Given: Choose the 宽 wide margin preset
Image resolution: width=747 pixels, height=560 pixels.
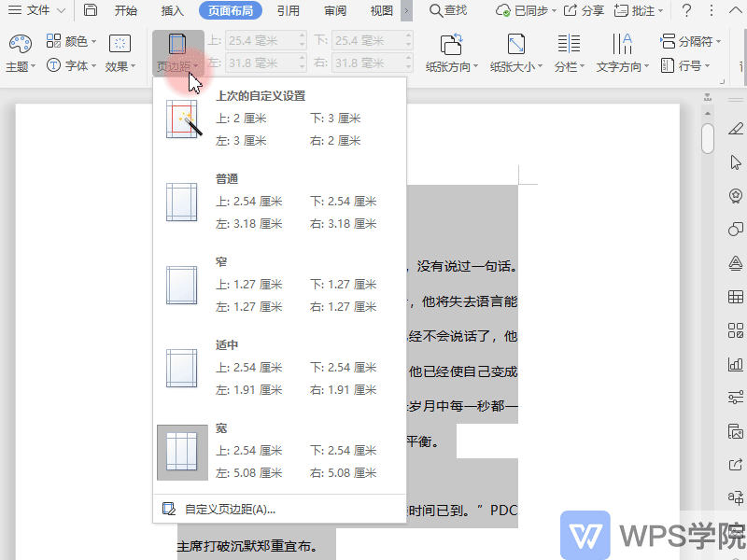Looking at the screenshot, I should point(279,451).
